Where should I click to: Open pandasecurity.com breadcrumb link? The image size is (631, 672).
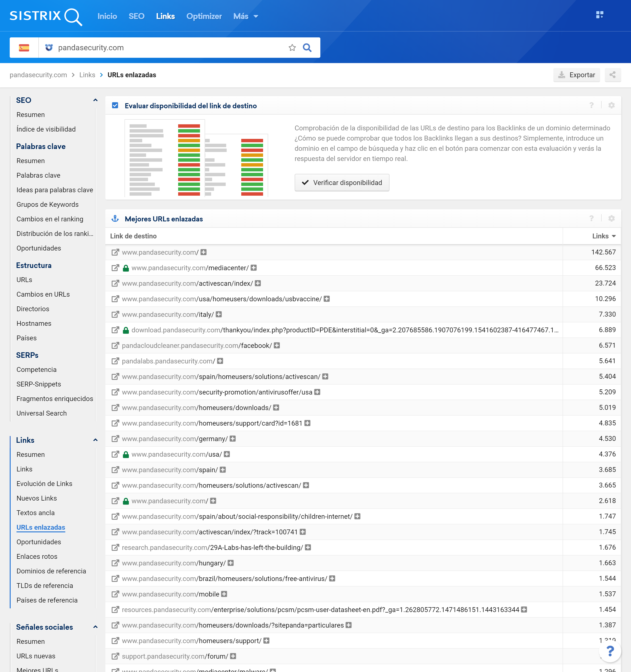38,75
